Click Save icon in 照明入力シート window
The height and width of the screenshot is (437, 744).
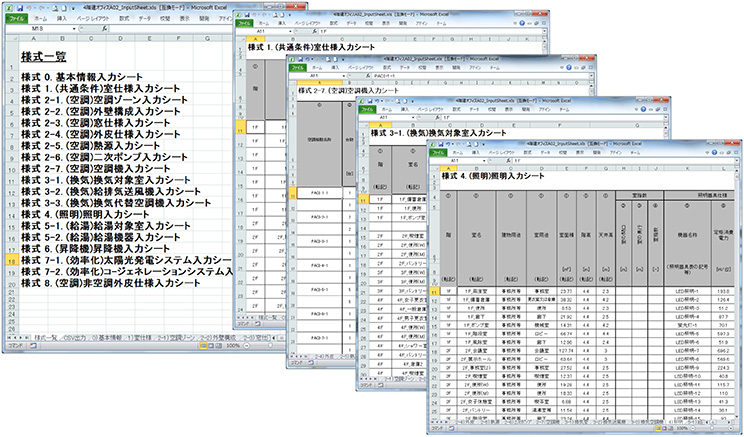tap(441, 144)
